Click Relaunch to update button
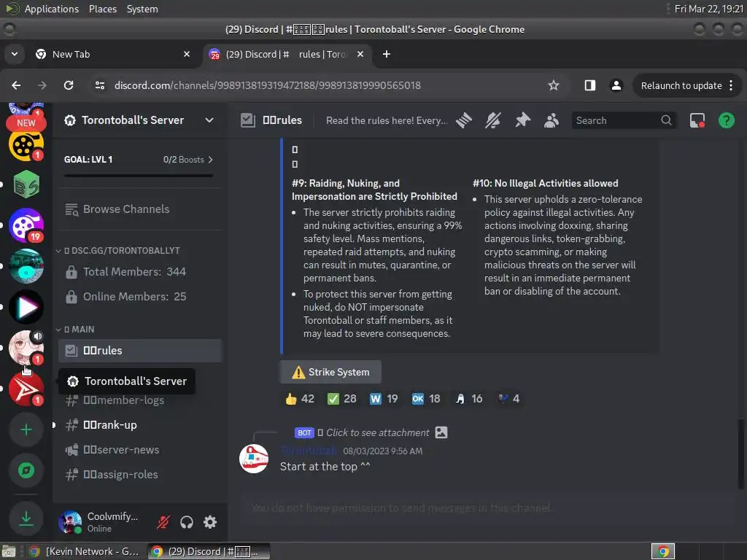This screenshot has width=747, height=560. (x=687, y=85)
